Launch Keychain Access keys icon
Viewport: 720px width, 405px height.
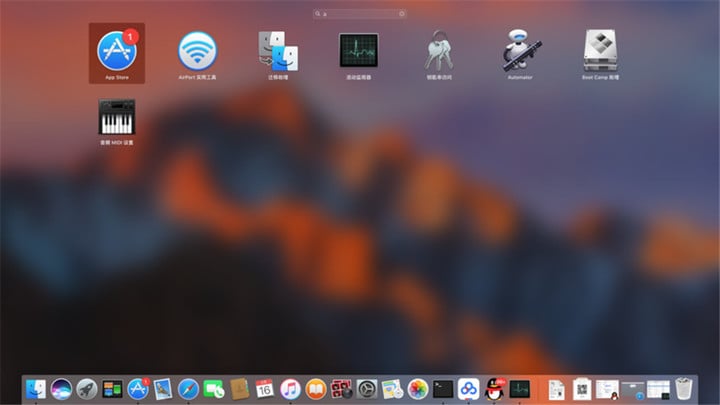point(439,51)
